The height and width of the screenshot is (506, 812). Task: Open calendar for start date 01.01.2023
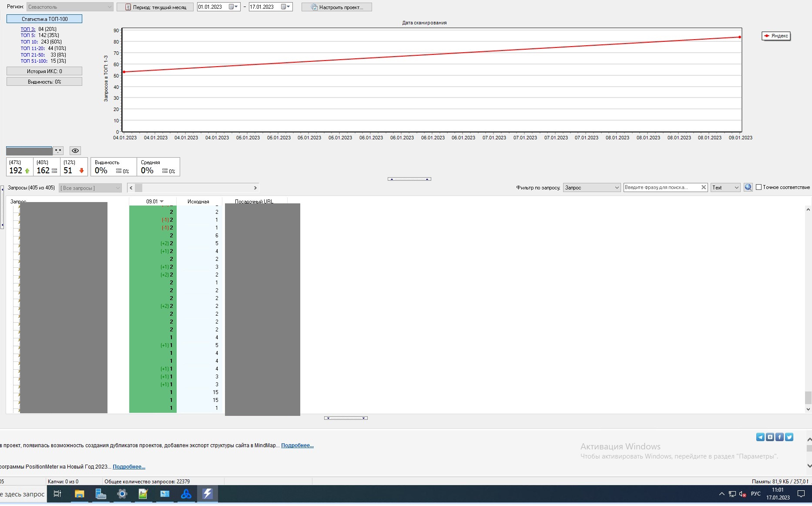pos(232,7)
